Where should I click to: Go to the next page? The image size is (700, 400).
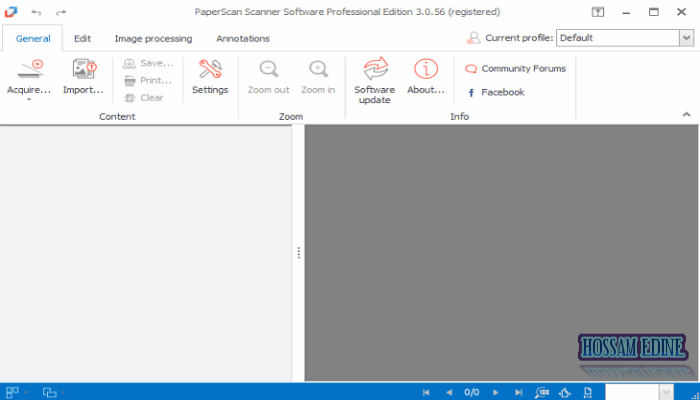(x=496, y=393)
